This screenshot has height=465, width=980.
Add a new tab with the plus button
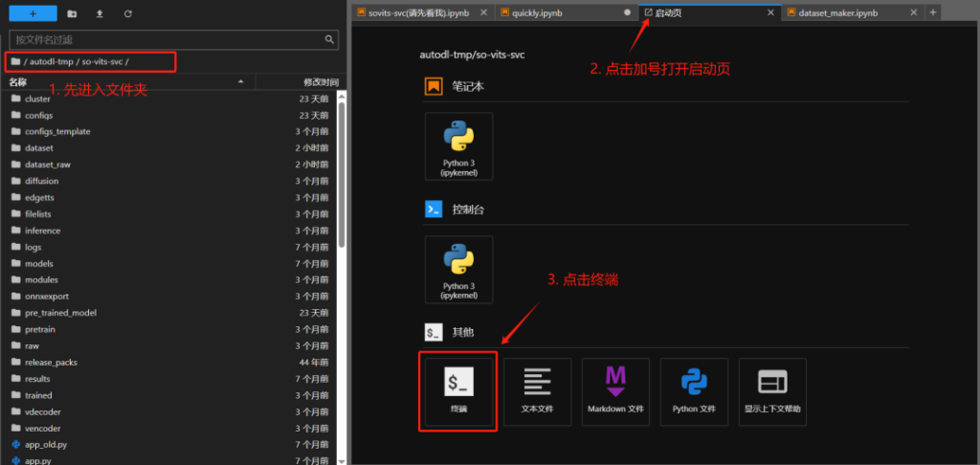coord(934,12)
